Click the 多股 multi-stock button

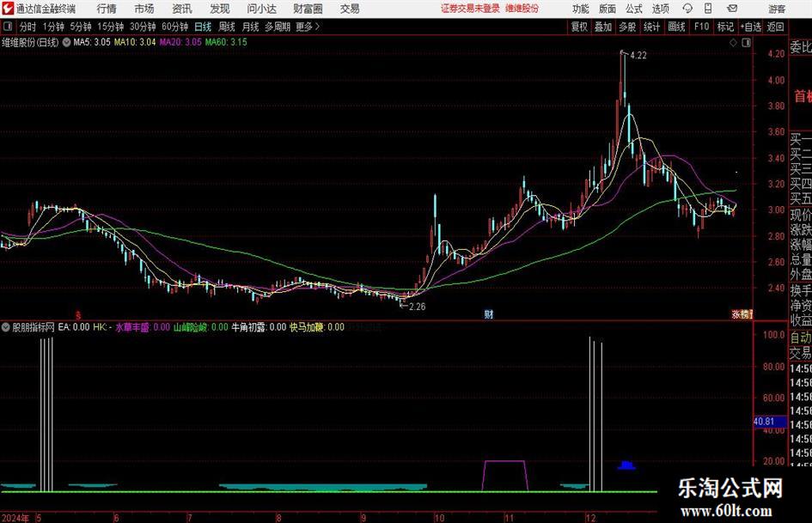click(x=627, y=27)
